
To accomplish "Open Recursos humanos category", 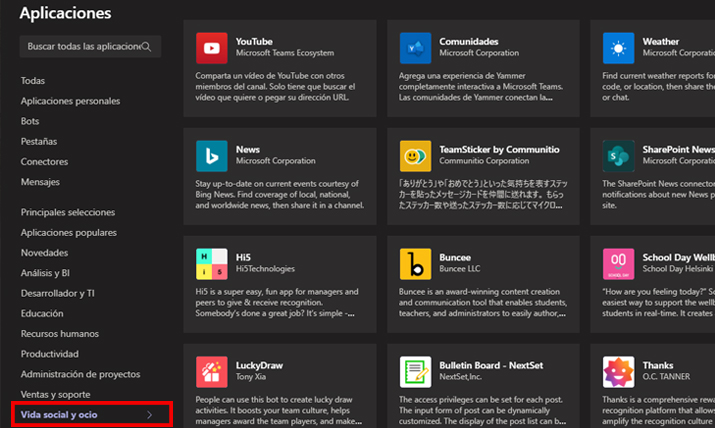I will click(x=60, y=334).
